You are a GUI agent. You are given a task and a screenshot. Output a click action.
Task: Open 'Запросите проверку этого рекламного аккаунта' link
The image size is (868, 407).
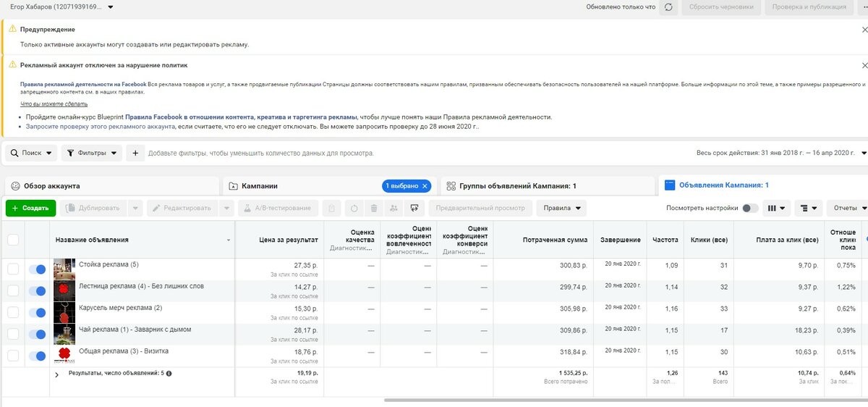tap(100, 127)
